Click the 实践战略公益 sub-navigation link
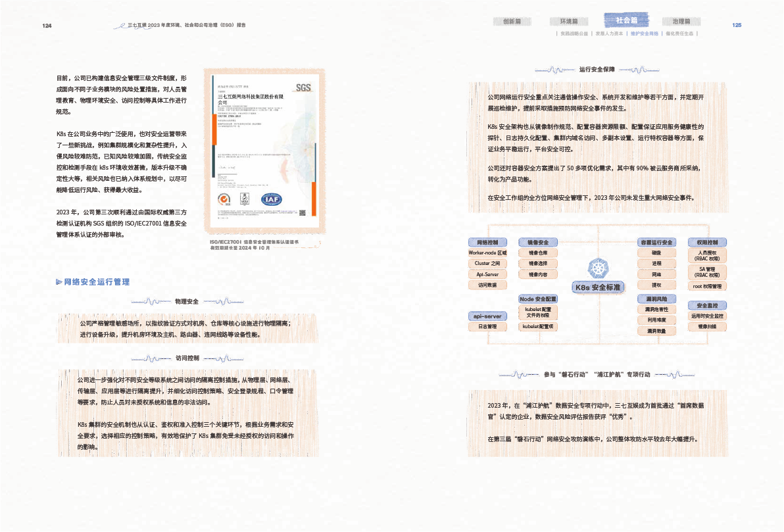 pyautogui.click(x=574, y=33)
